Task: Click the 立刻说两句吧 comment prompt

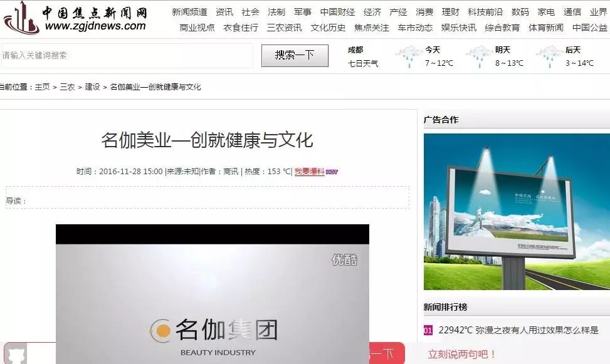Action: 462,354
